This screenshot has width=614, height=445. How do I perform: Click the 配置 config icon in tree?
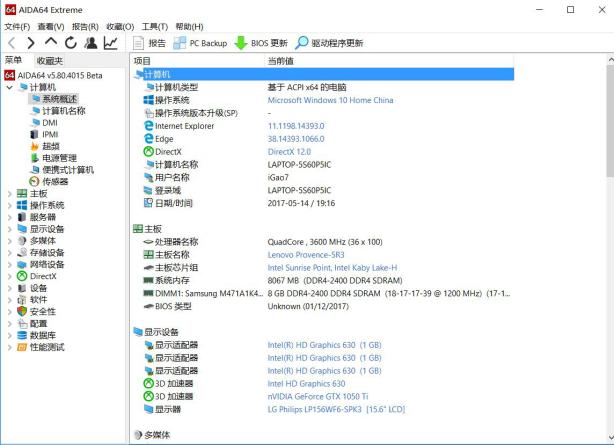(22, 324)
